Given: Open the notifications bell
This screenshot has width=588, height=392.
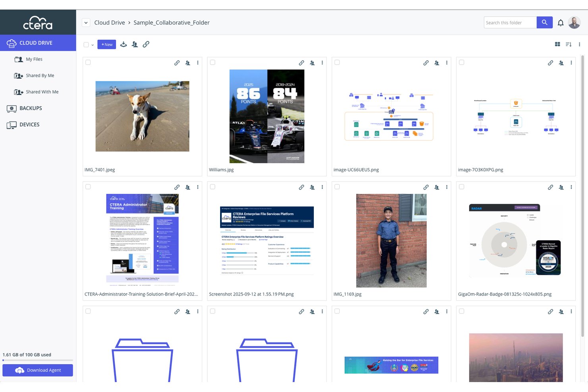Looking at the screenshot, I should click(x=561, y=23).
